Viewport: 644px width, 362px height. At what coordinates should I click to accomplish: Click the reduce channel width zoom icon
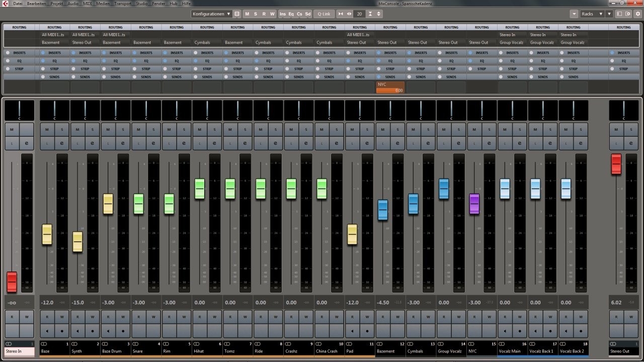click(341, 14)
